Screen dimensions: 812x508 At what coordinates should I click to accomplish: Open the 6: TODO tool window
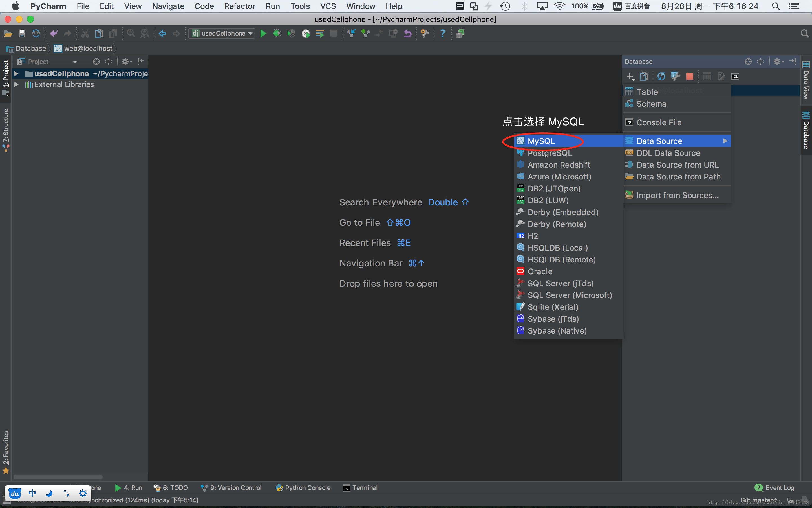coord(171,487)
